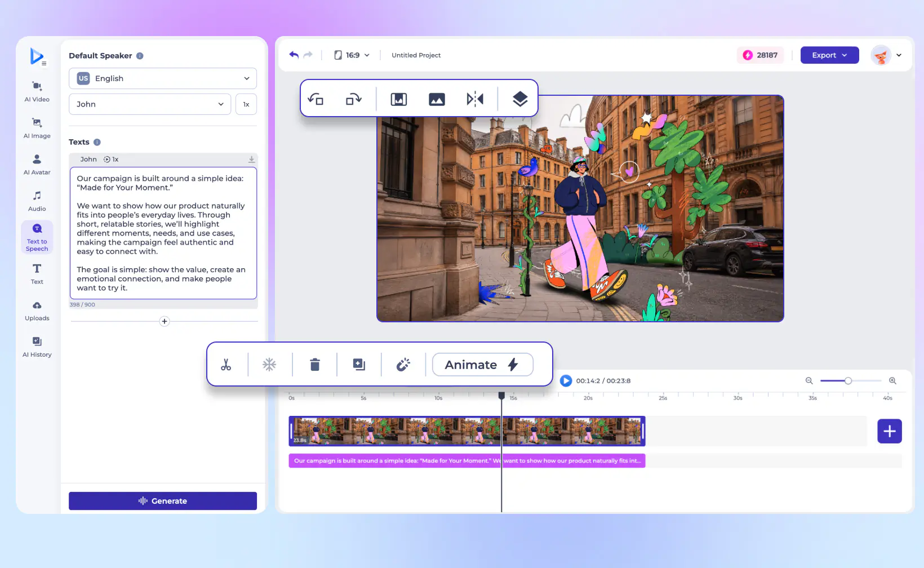924x568 pixels.
Task: Click the credits counter 28187
Action: coord(760,55)
